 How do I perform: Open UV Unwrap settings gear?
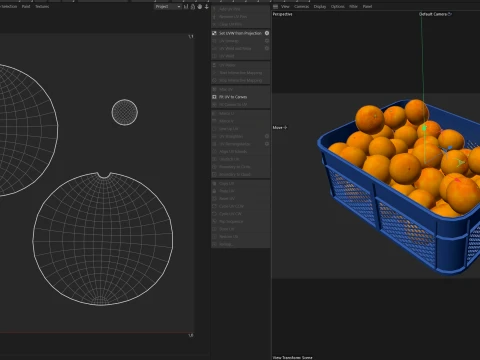coord(267,41)
